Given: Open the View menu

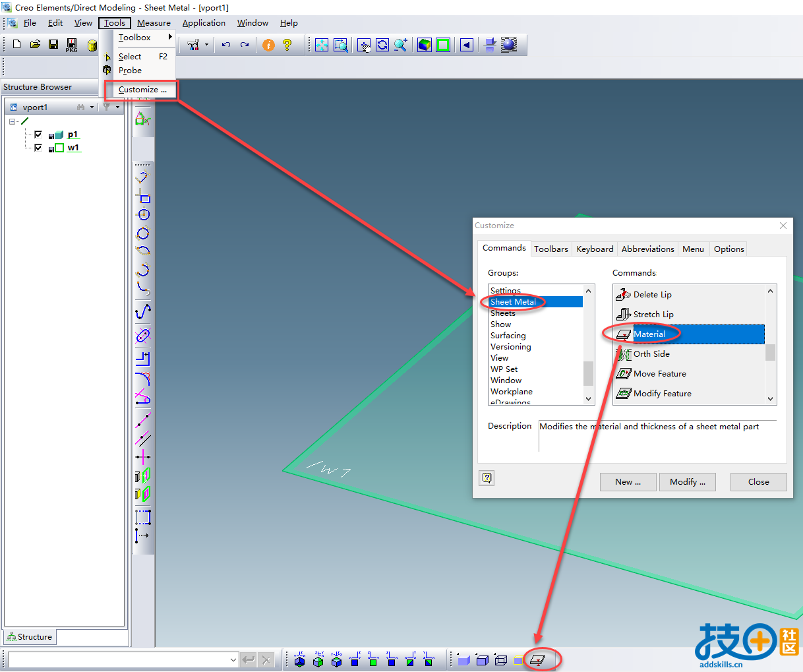Looking at the screenshot, I should tap(83, 23).
